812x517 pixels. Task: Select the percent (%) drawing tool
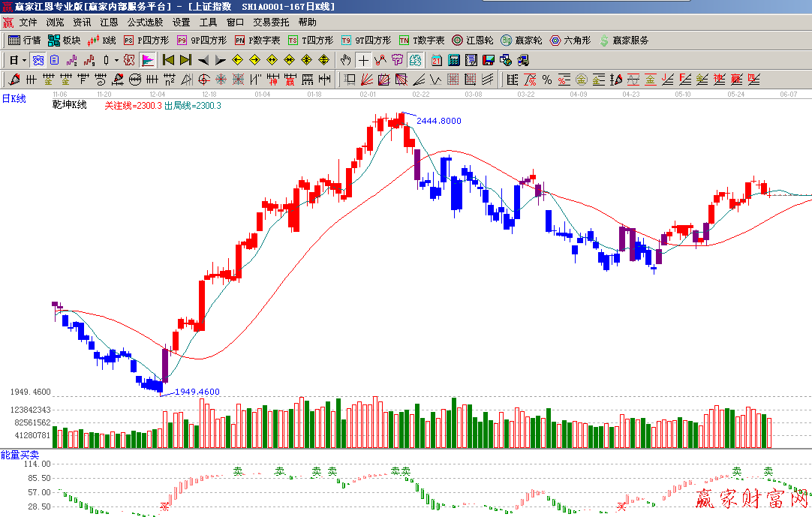(x=547, y=80)
